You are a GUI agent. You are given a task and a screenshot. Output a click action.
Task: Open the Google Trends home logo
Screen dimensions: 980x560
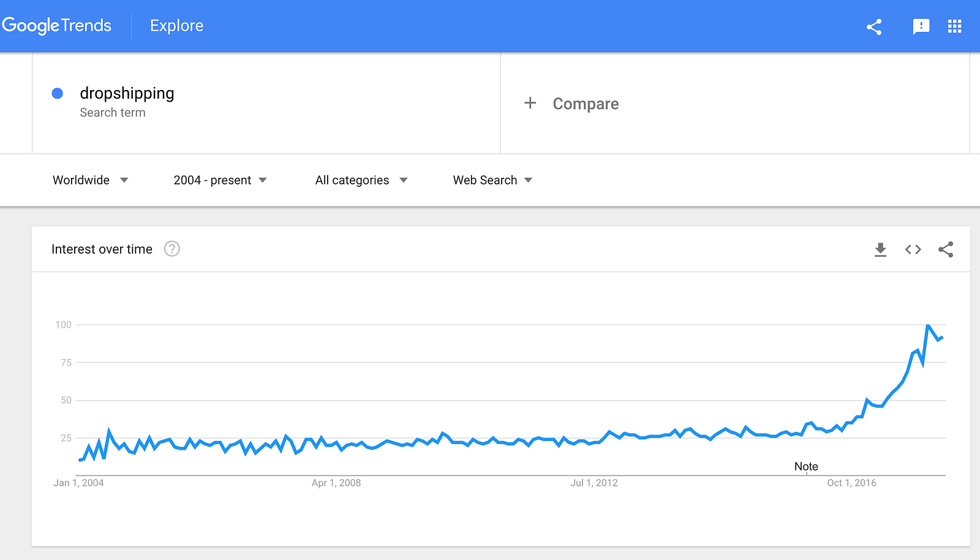[57, 26]
